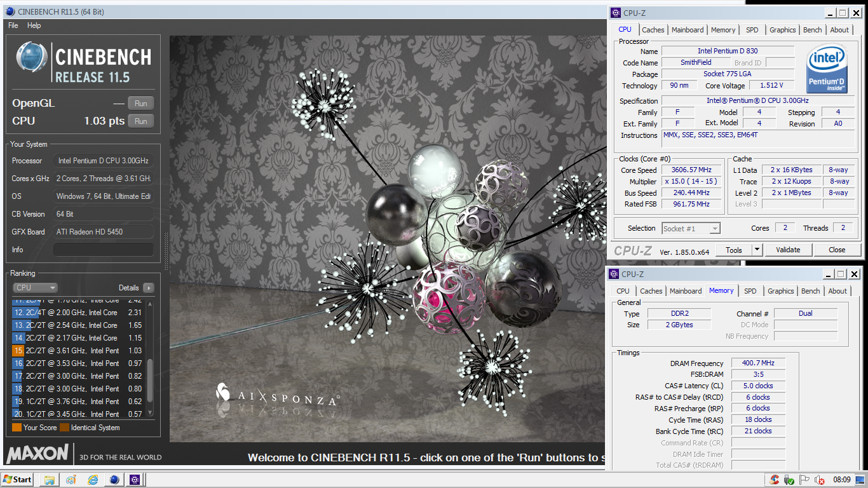Image resolution: width=868 pixels, height=488 pixels.
Task: Click the Close button in CPU-Z
Action: point(837,250)
